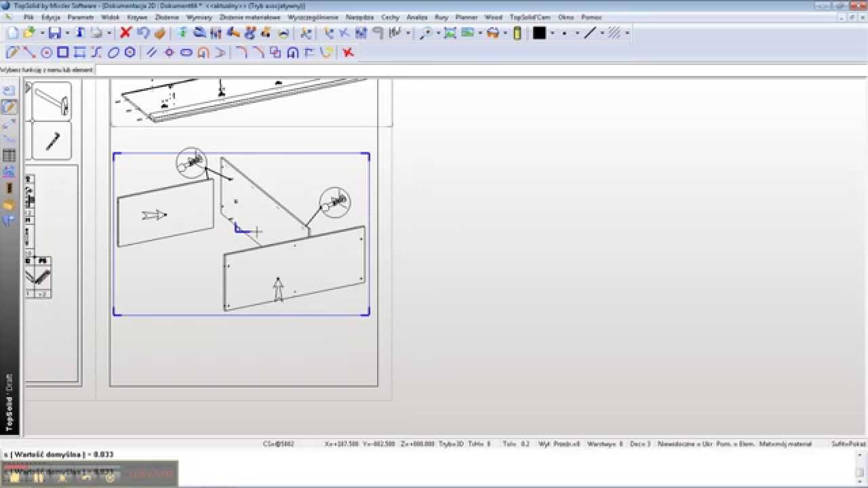Viewport: 868px width, 488px height.
Task: Click the basket render icon
Action: [493, 33]
